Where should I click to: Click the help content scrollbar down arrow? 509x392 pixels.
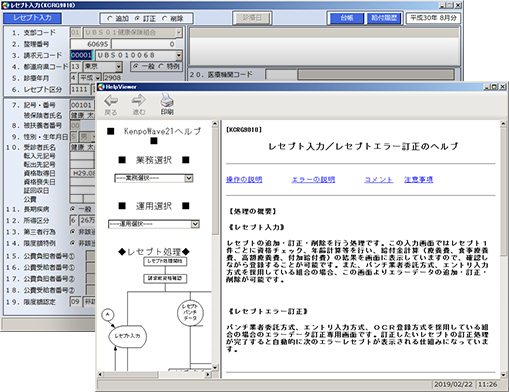(503, 375)
